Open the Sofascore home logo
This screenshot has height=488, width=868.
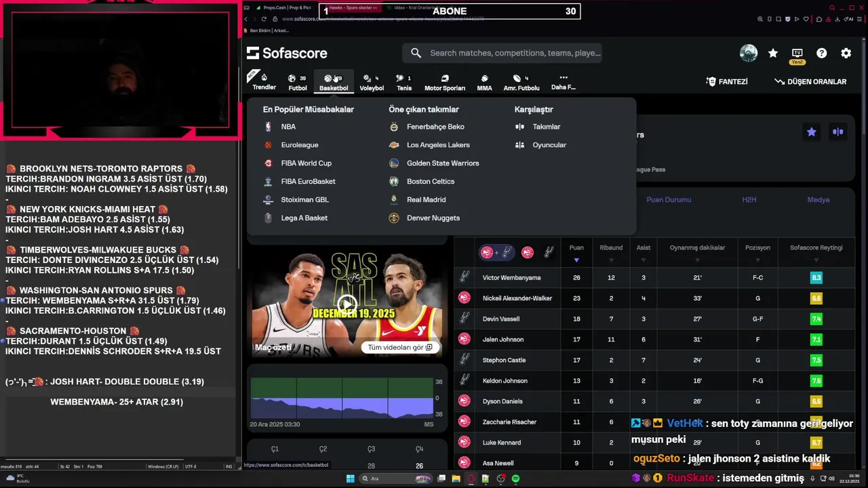click(287, 53)
